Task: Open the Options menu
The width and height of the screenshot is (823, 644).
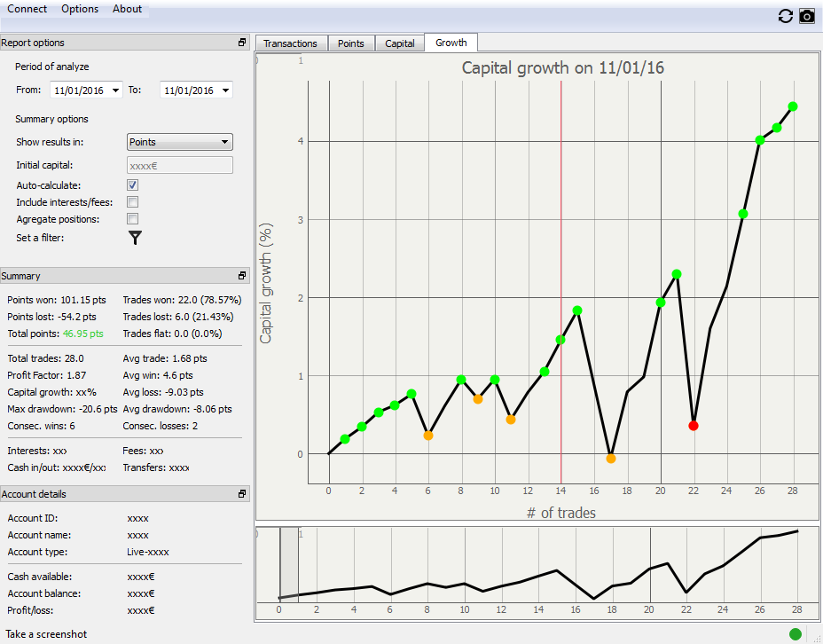Action: [x=80, y=9]
